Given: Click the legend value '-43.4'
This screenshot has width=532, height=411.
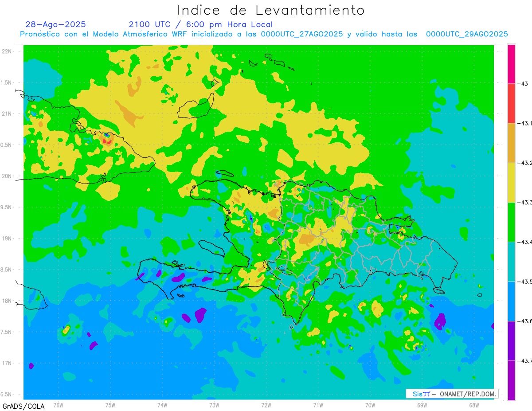Looking at the screenshot, I should (524, 242).
